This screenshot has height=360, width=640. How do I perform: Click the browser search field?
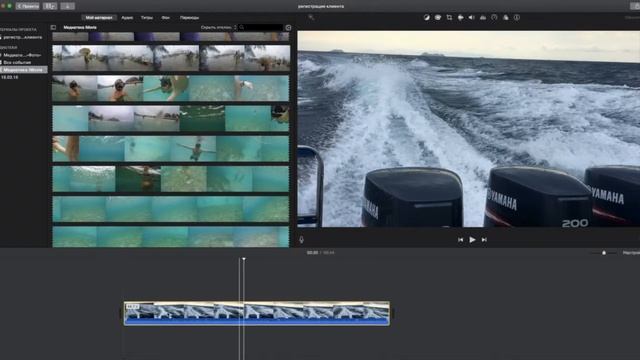261,27
